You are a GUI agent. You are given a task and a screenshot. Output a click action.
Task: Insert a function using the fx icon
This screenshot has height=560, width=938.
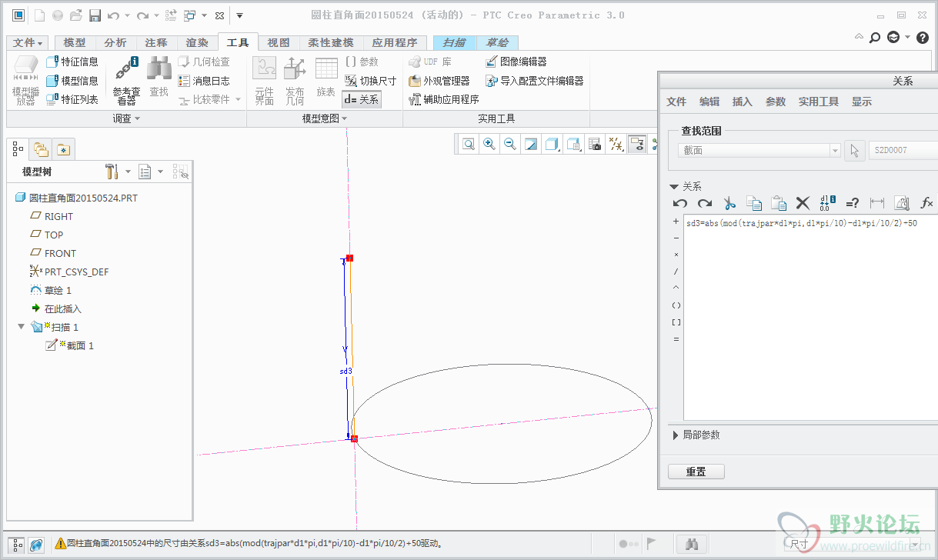[926, 203]
